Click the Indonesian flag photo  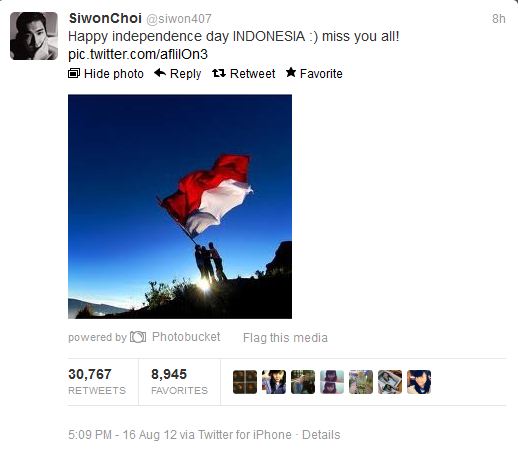[180, 207]
